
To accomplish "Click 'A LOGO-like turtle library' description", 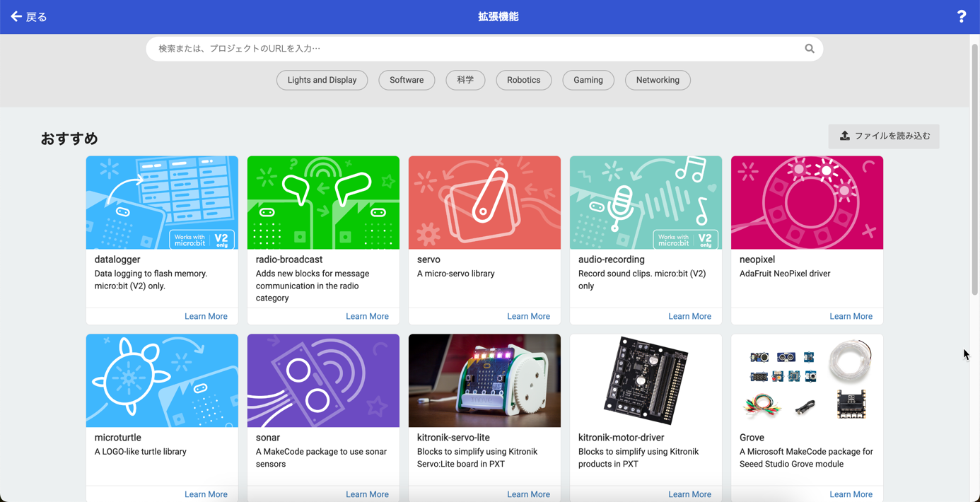I will coord(141,452).
